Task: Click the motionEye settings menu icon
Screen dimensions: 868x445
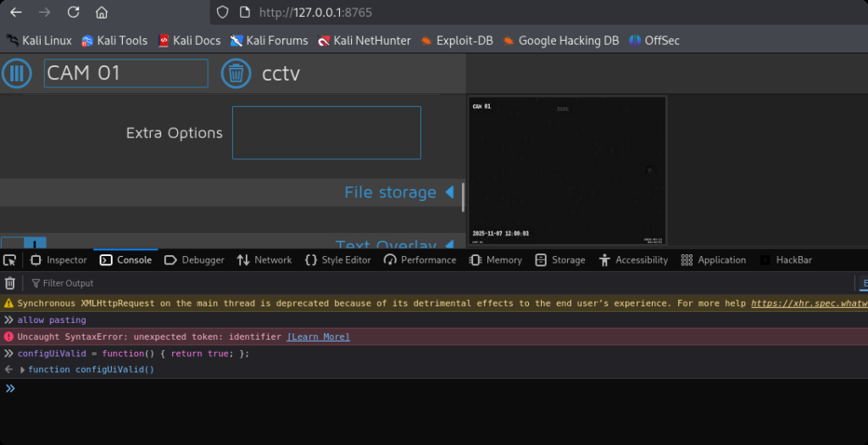Action: tap(16, 74)
